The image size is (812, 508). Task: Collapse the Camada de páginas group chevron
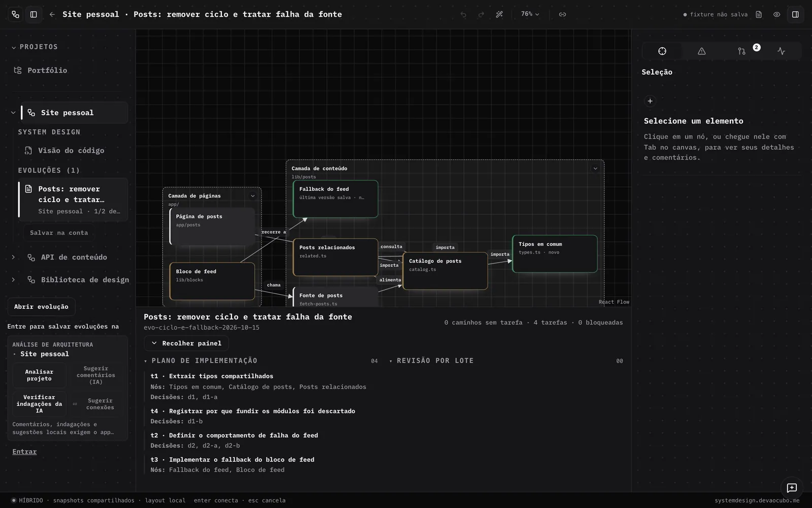click(x=253, y=196)
